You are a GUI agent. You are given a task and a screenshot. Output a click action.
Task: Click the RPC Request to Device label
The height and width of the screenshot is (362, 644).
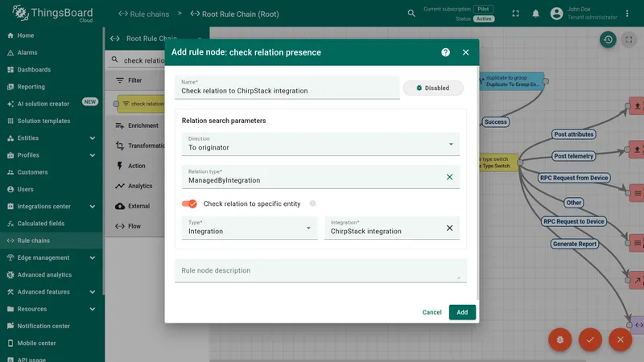[573, 221]
